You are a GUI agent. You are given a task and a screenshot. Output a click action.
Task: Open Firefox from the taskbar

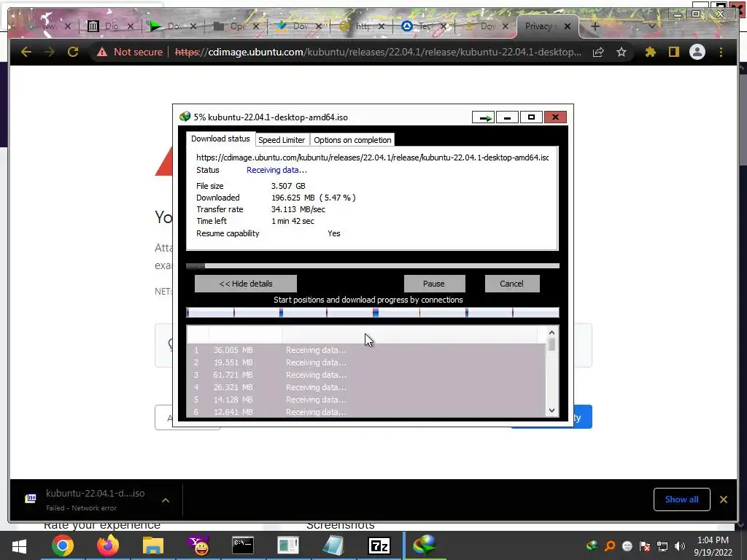(108, 545)
